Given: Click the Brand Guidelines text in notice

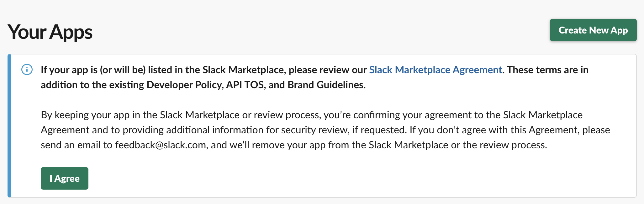Looking at the screenshot, I should point(326,85).
